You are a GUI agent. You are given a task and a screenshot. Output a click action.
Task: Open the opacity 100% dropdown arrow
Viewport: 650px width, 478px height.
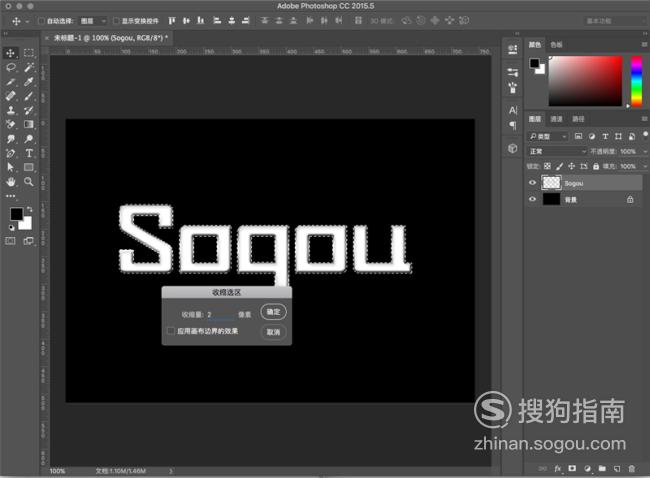645,152
